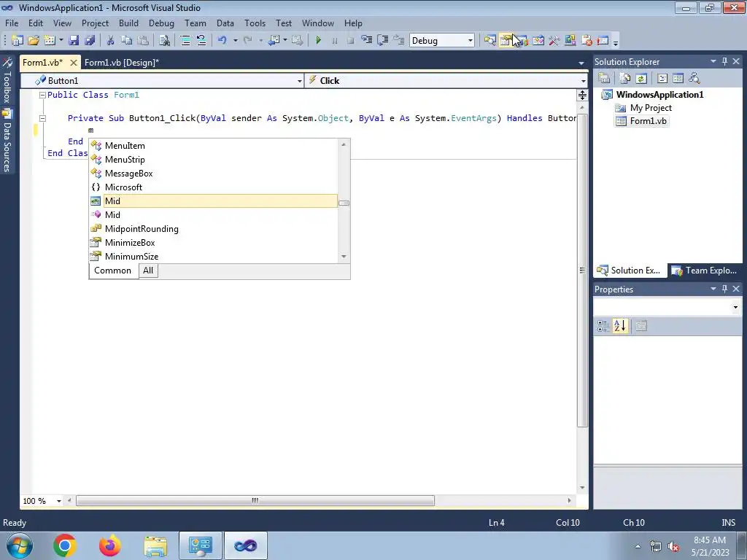Start debugging with the green play icon

click(x=318, y=41)
